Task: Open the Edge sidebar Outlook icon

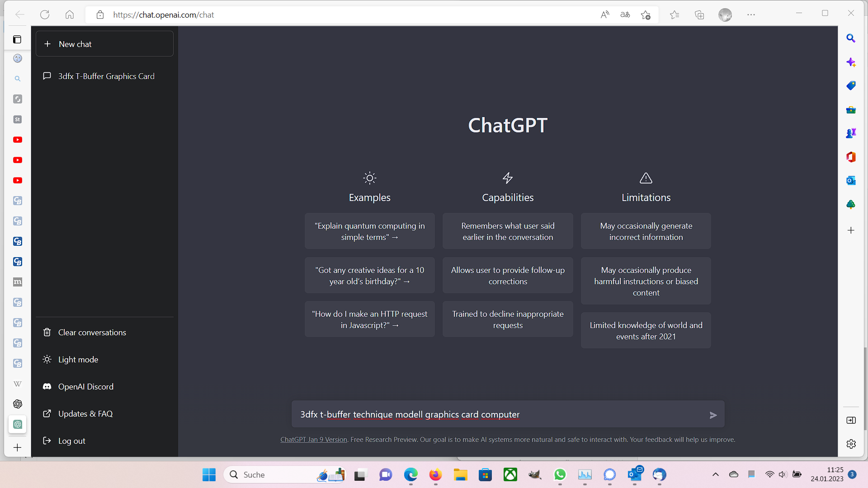Action: (851, 181)
